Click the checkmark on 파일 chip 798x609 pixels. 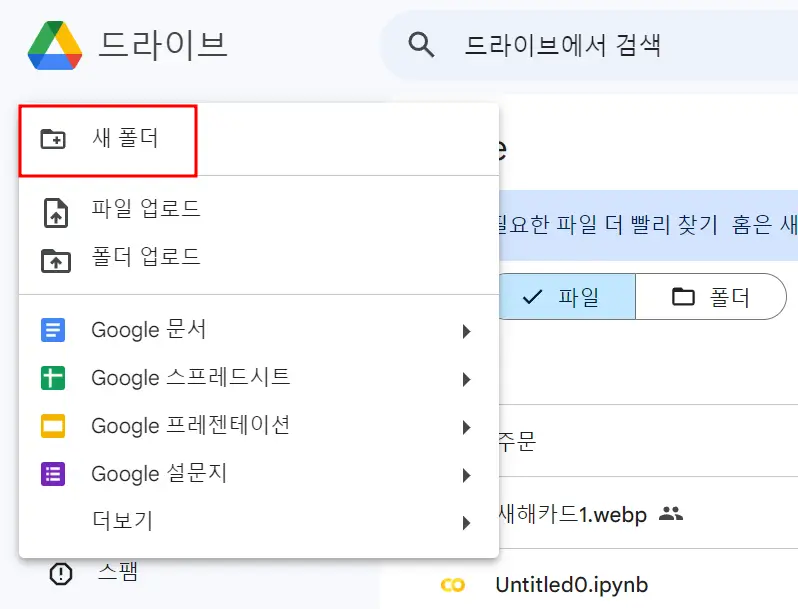pyautogui.click(x=532, y=297)
